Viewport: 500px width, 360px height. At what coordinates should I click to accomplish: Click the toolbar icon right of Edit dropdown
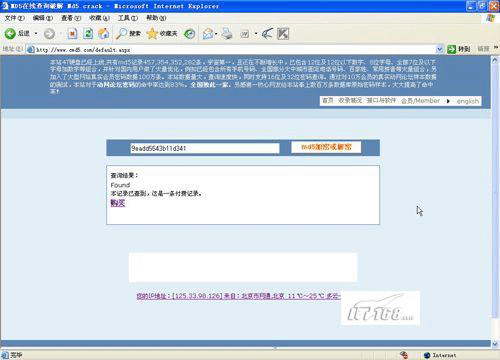[267, 33]
